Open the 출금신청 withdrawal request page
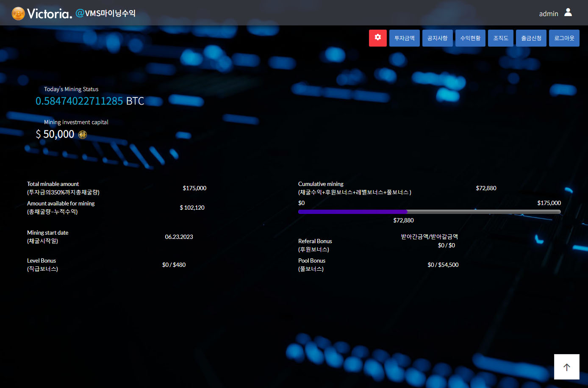The height and width of the screenshot is (388, 588). pyautogui.click(x=531, y=38)
